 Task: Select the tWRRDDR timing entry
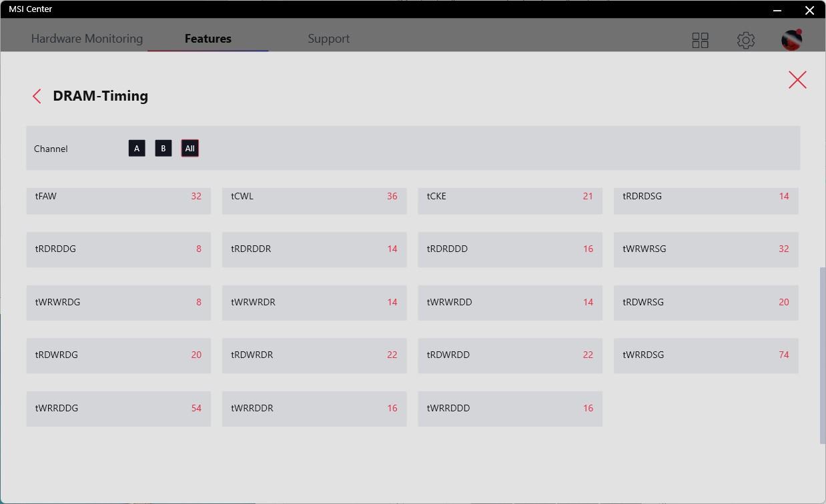tap(314, 409)
